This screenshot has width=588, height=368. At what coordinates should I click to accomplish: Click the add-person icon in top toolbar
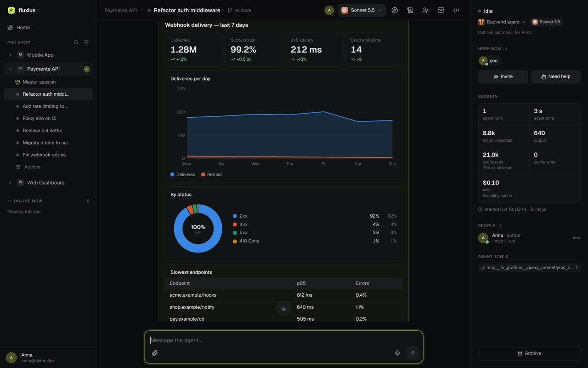[425, 10]
